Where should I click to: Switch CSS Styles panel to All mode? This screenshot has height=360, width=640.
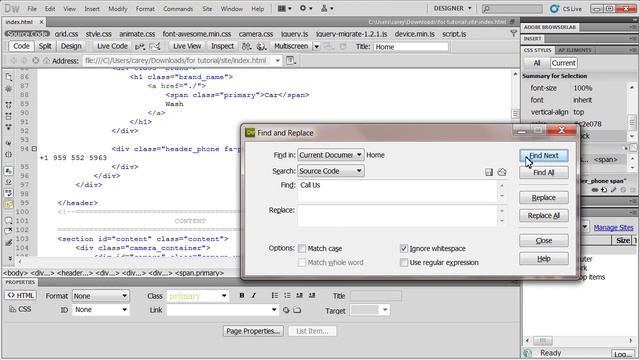[536, 63]
